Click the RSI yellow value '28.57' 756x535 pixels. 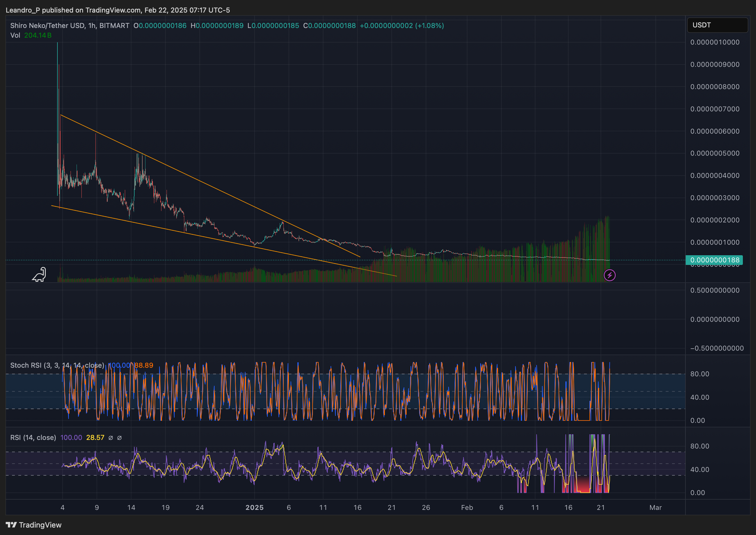coord(95,437)
